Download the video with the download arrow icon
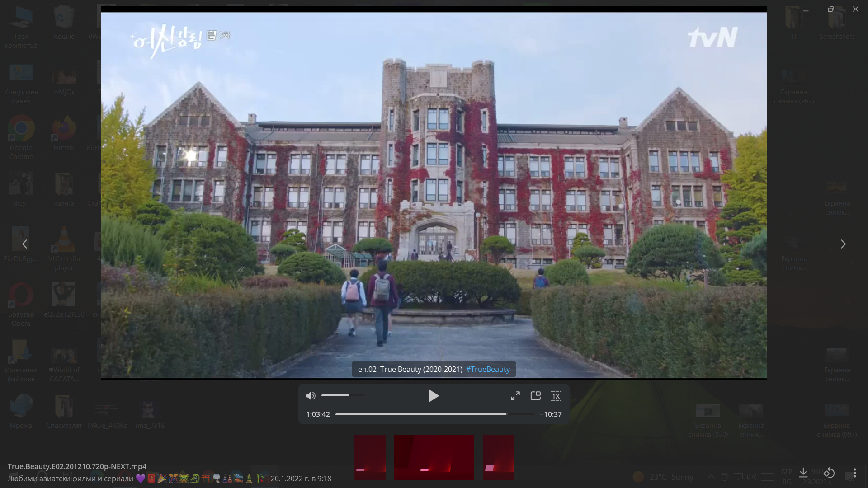This screenshot has width=868, height=488. pyautogui.click(x=803, y=473)
